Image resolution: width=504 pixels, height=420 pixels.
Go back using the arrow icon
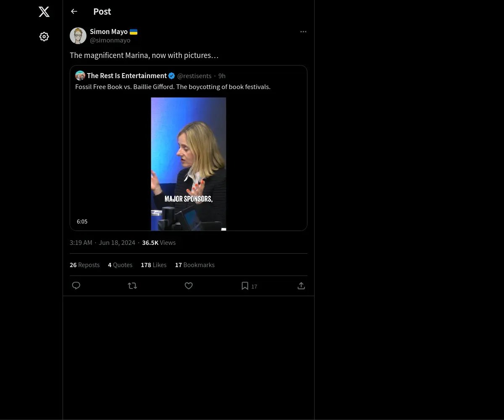pyautogui.click(x=74, y=11)
